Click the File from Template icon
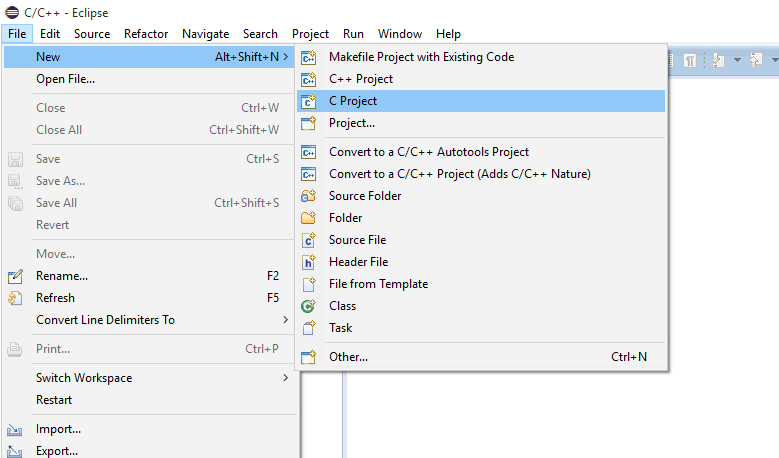This screenshot has height=458, width=779. pyautogui.click(x=309, y=284)
